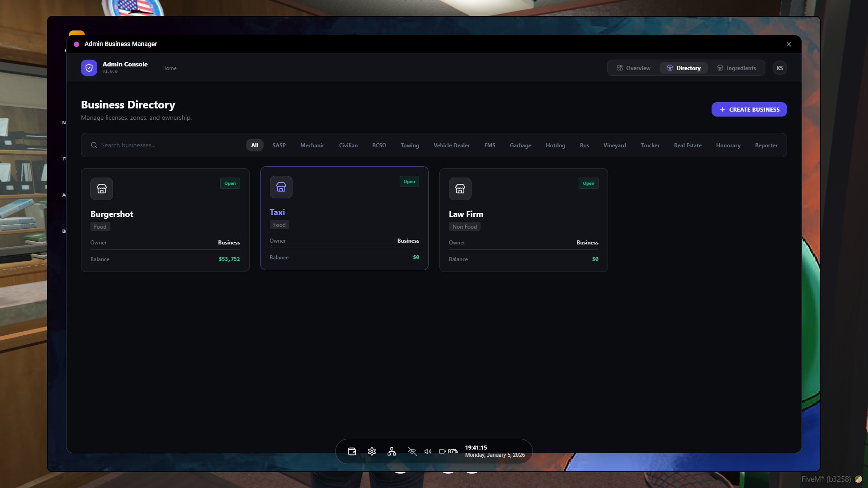Screen dimensions: 868x488
Task: Click the Admin Console shield logo
Action: point(89,67)
